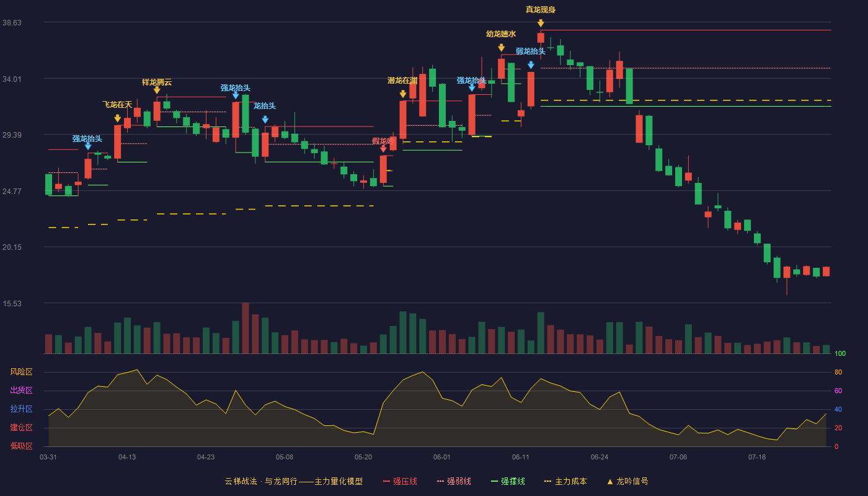Toggle the 龙吟信号 legend entry
868x496 pixels.
627,481
